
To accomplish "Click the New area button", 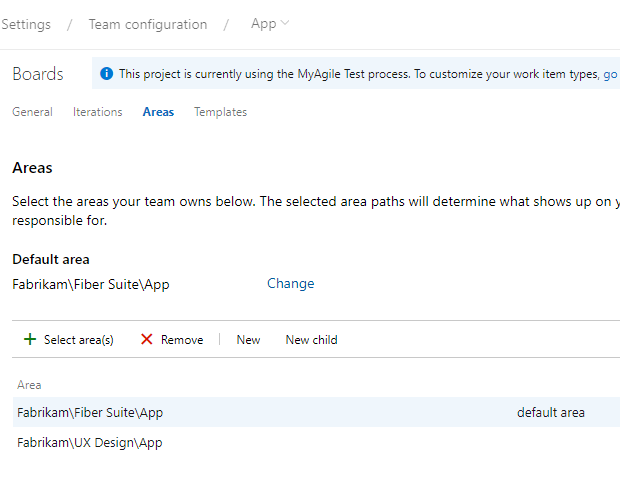I will coord(248,340).
